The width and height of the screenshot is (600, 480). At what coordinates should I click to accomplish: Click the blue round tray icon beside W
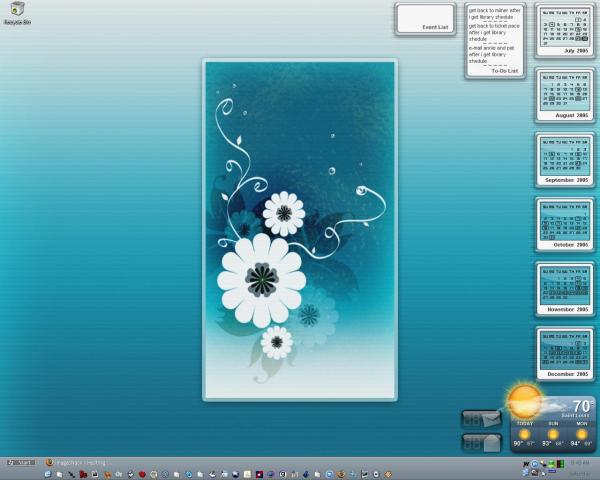tap(535, 464)
